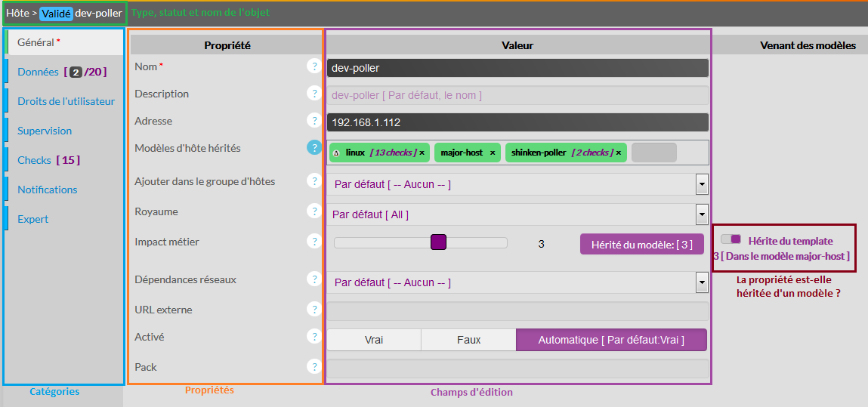Open the Checks category tab
Screen dimensions: 868x407
(x=35, y=160)
